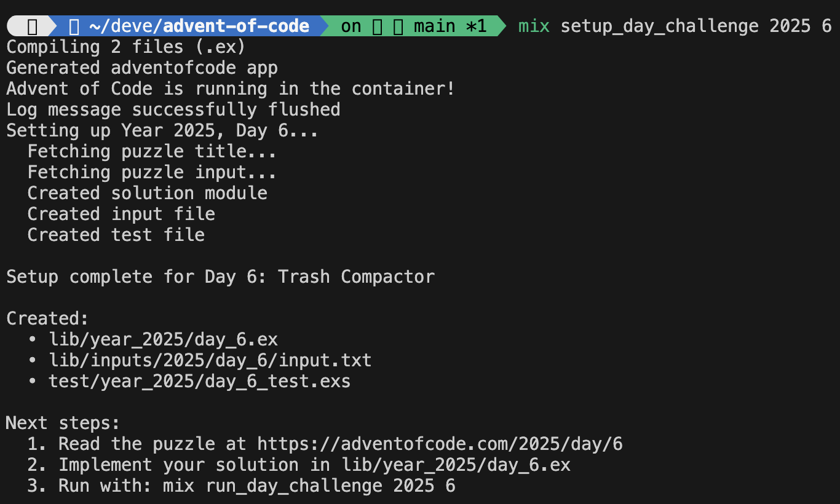The width and height of the screenshot is (840, 504).
Task: Click the glyph in the white prompt segment
Action: click(x=33, y=26)
